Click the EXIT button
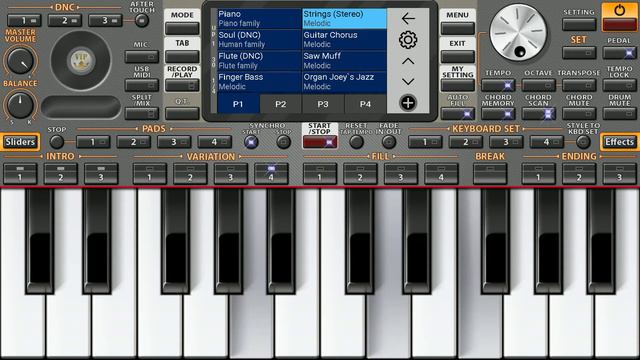 click(x=458, y=56)
